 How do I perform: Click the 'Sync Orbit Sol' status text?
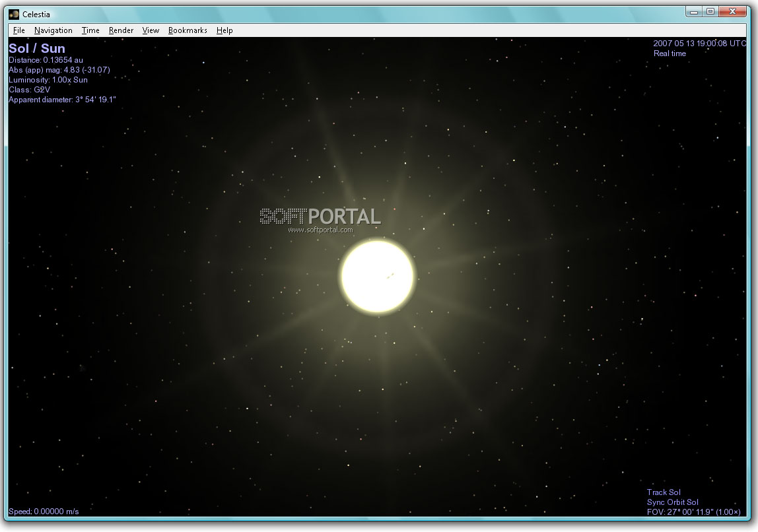click(x=672, y=502)
